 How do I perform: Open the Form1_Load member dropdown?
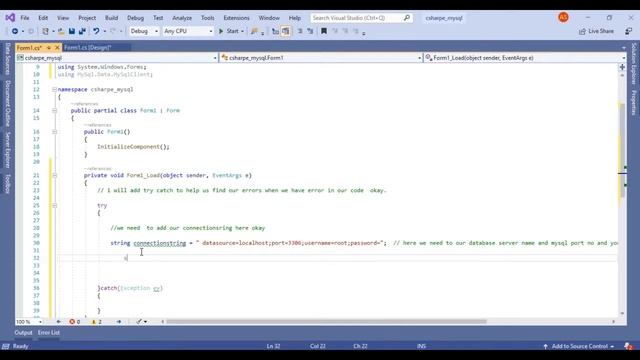click(x=525, y=58)
